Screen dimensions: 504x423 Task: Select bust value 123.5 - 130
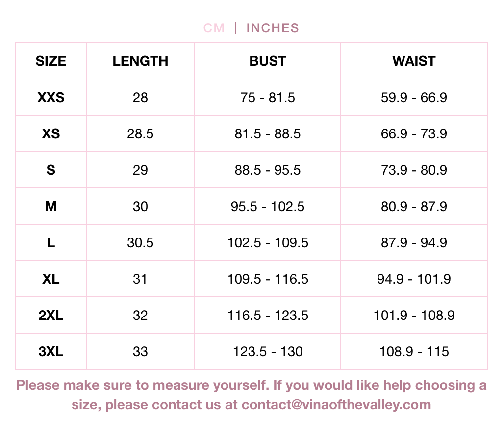point(268,352)
